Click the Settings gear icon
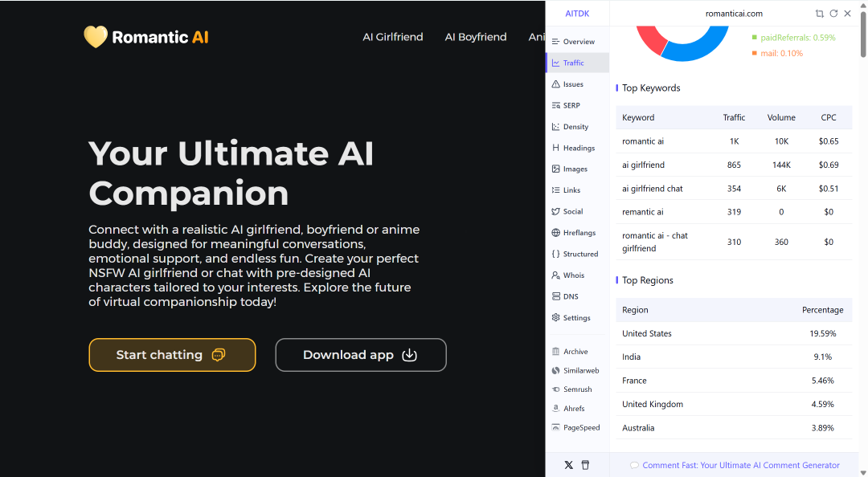 coord(556,318)
